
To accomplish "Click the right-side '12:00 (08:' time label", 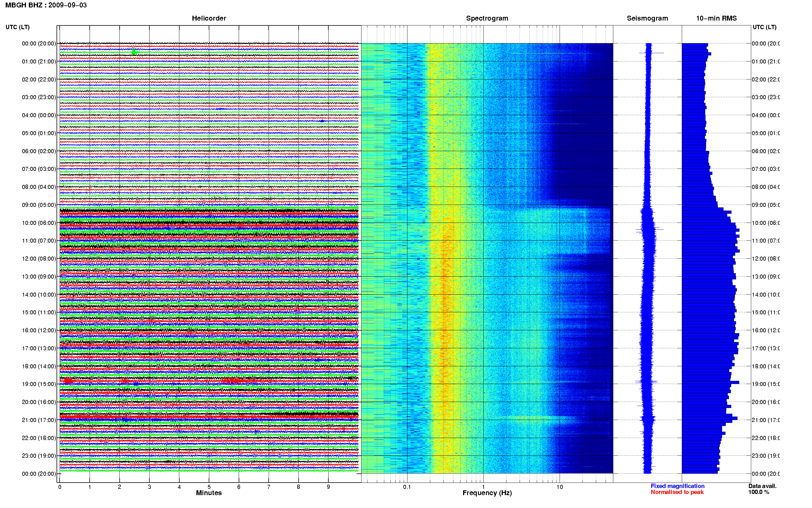I will click(x=765, y=259).
